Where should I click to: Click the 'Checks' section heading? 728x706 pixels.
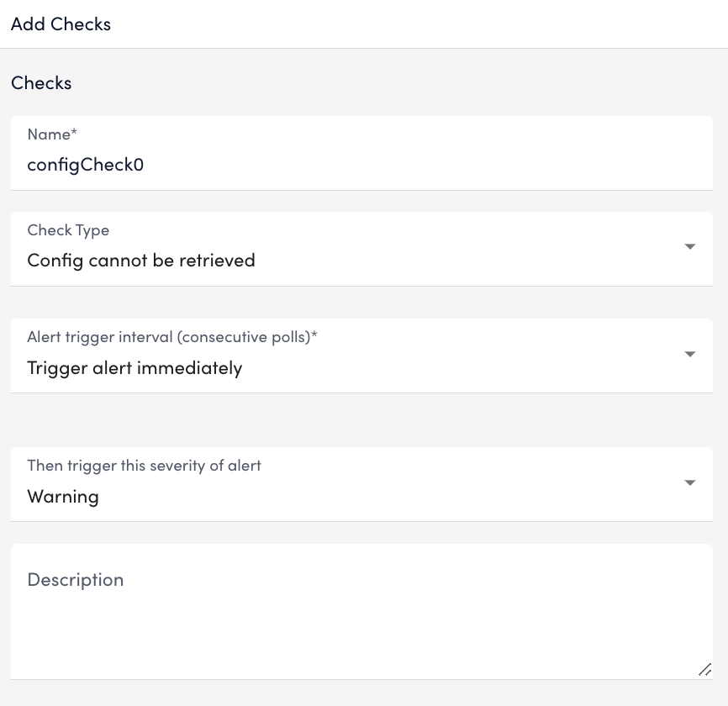click(41, 83)
